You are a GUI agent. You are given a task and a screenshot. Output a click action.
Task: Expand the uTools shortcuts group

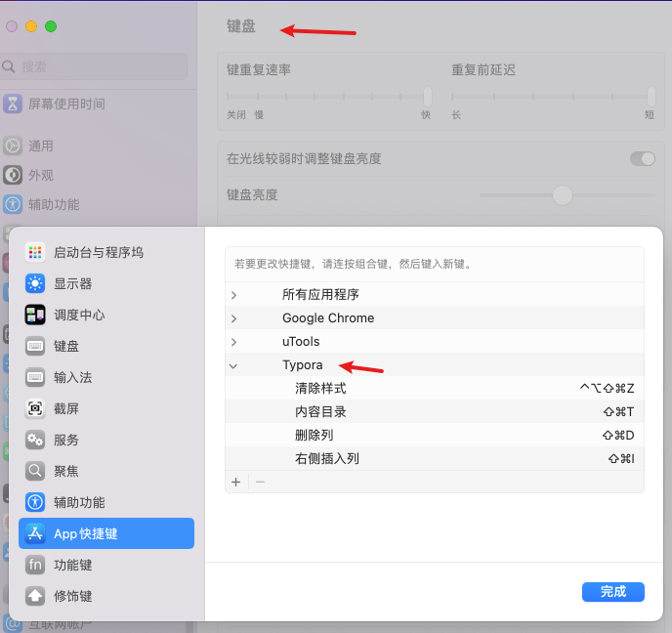coord(233,342)
